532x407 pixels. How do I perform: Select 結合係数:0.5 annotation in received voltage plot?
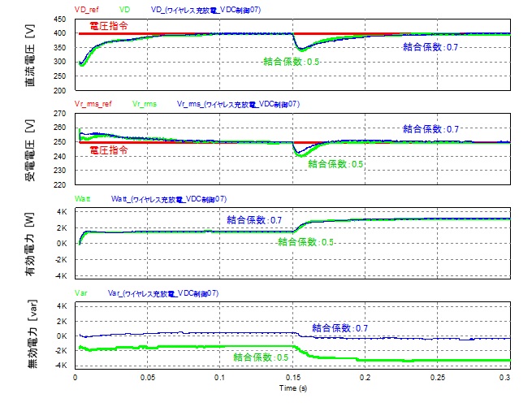point(335,163)
